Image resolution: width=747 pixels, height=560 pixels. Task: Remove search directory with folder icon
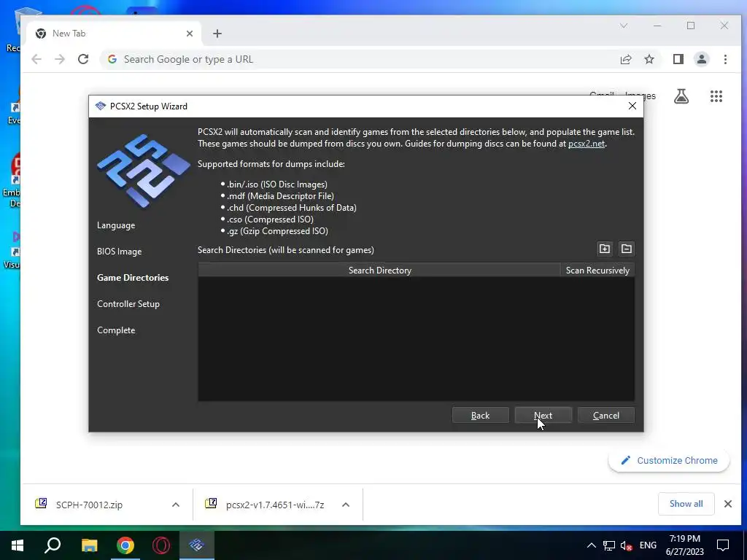click(627, 249)
